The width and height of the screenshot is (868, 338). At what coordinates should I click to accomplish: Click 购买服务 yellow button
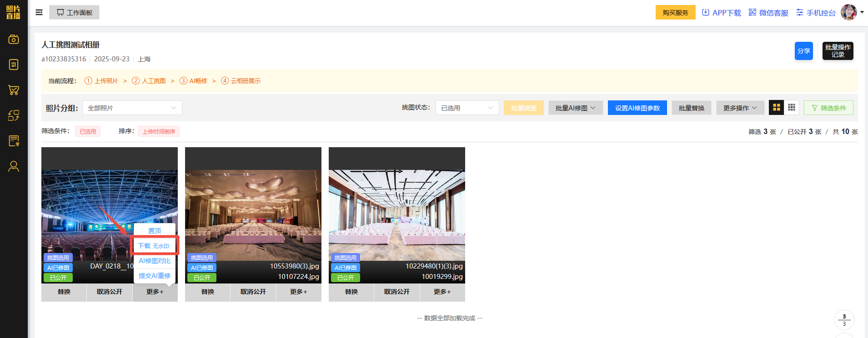point(675,12)
